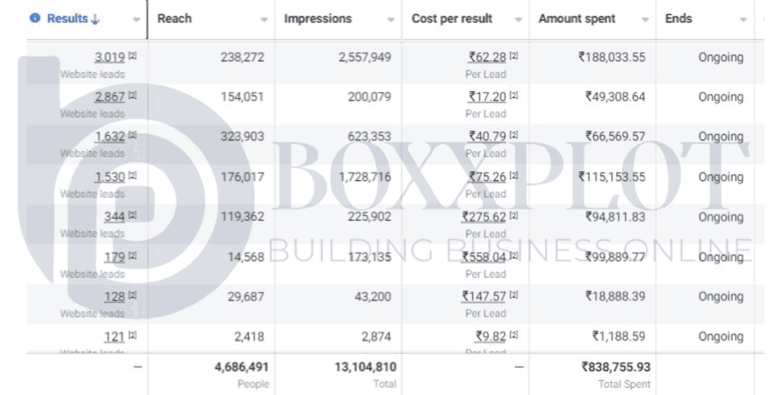
Task: Select the amount spent ₹188,033.55
Action: (x=612, y=57)
